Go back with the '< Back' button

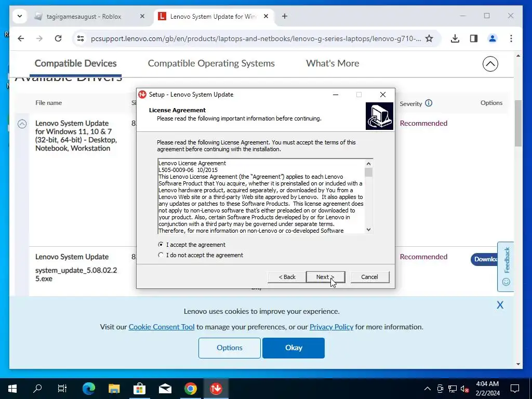[x=287, y=277]
